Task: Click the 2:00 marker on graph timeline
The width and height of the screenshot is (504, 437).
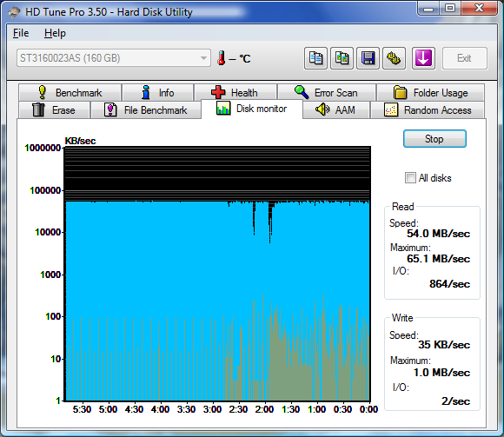Action: (x=264, y=410)
